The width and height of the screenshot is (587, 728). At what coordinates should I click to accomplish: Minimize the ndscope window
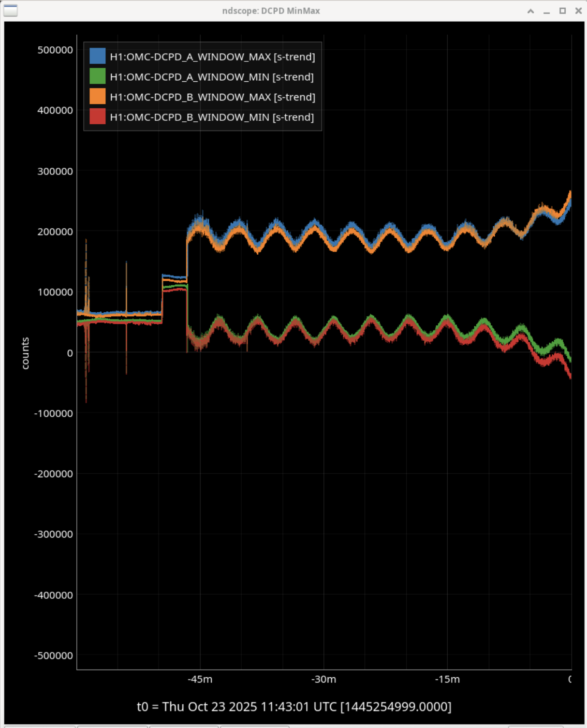coord(546,11)
